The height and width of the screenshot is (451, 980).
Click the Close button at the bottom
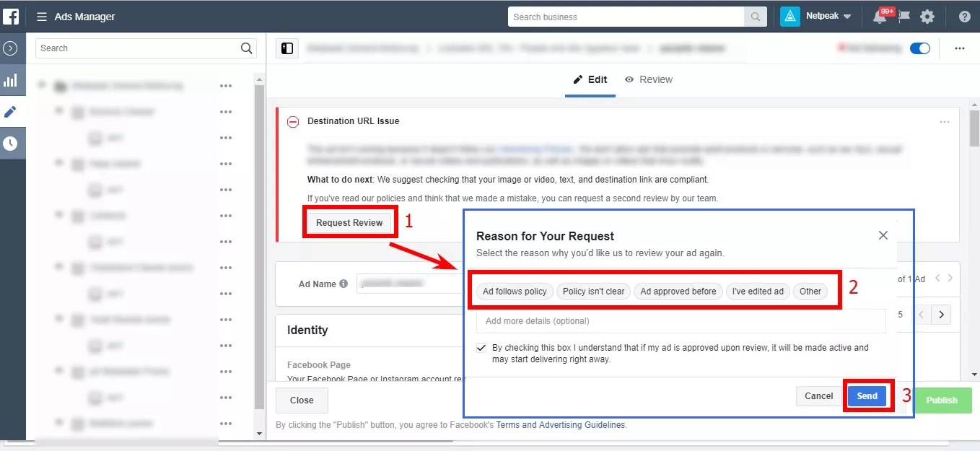pos(302,400)
